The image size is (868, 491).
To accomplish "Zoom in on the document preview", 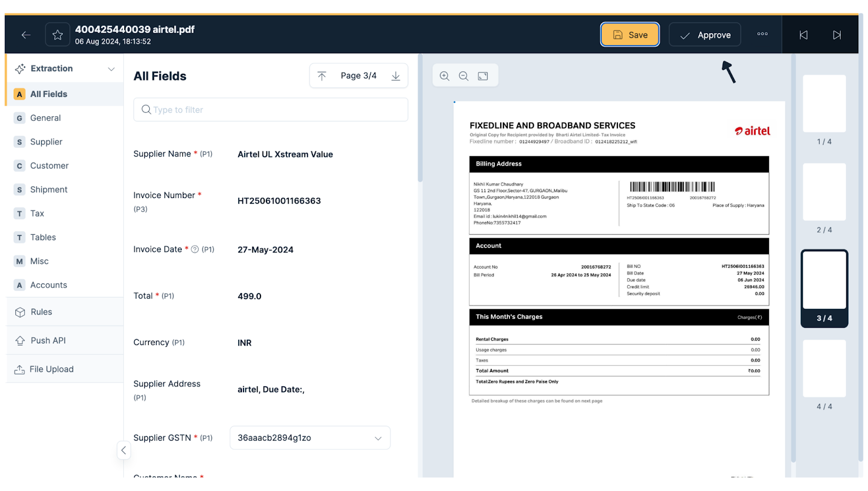I will tap(444, 76).
